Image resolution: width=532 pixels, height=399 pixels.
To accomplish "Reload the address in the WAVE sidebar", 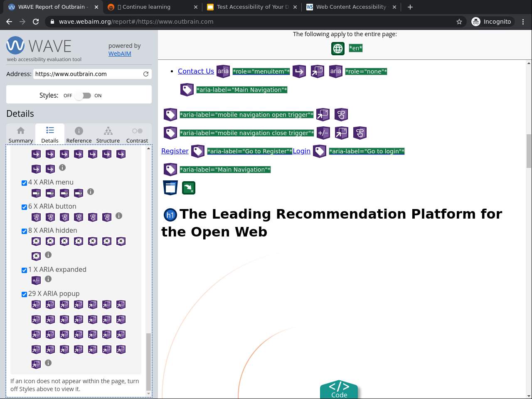I will click(146, 74).
